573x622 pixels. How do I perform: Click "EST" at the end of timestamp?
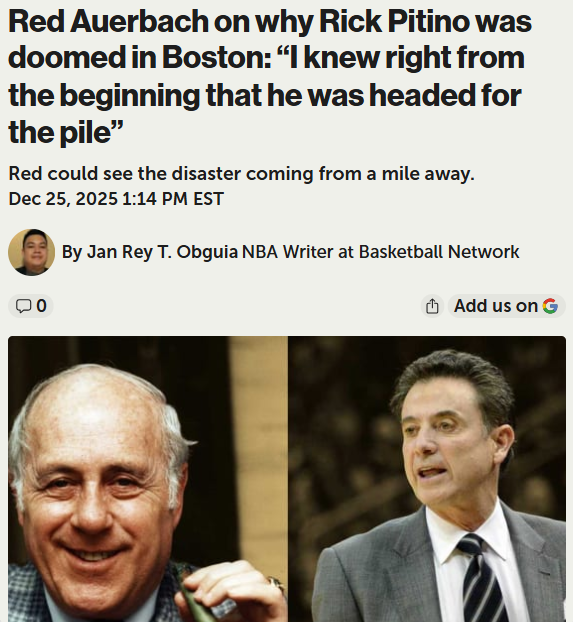tap(208, 199)
